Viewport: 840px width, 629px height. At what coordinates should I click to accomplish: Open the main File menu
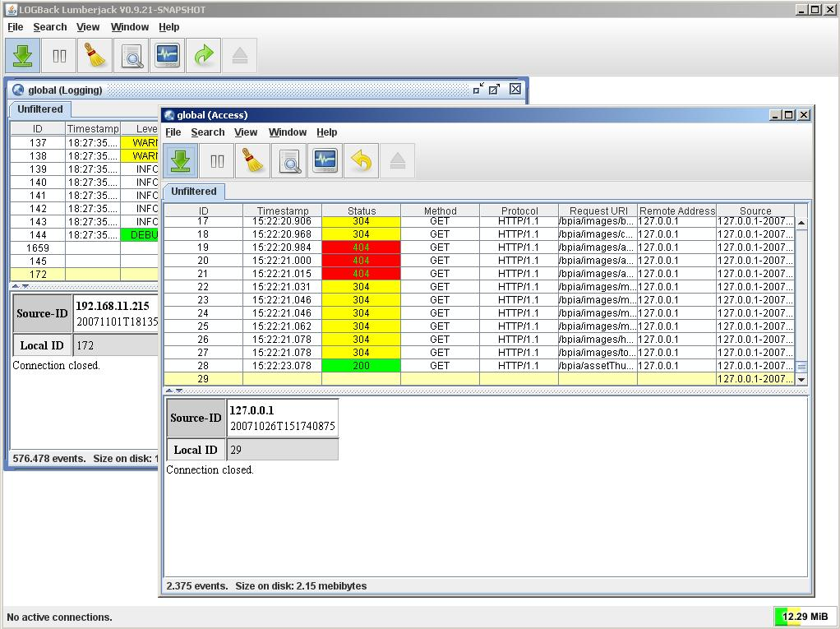click(15, 27)
